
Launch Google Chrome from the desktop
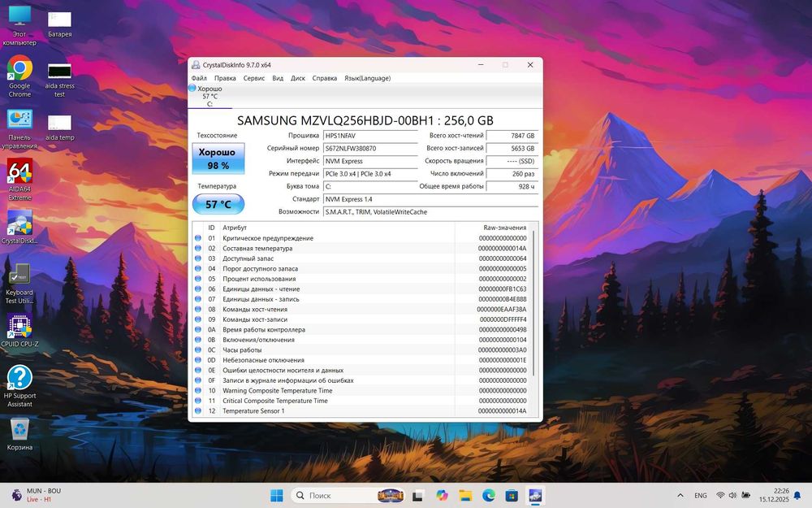[19, 76]
